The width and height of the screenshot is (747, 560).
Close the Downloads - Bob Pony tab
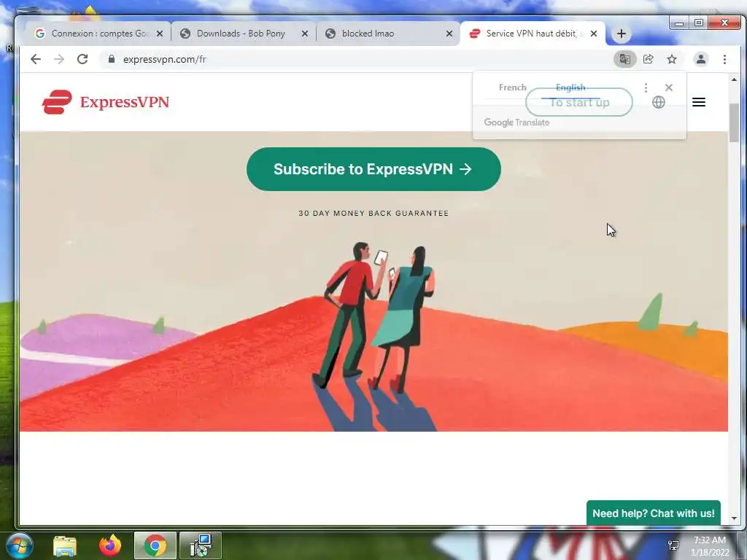coord(305,34)
